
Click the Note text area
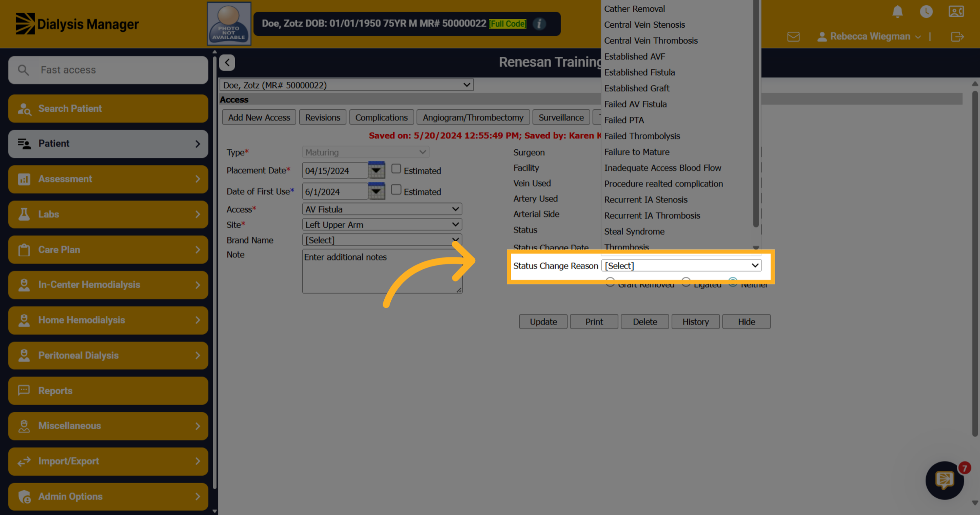pyautogui.click(x=382, y=271)
